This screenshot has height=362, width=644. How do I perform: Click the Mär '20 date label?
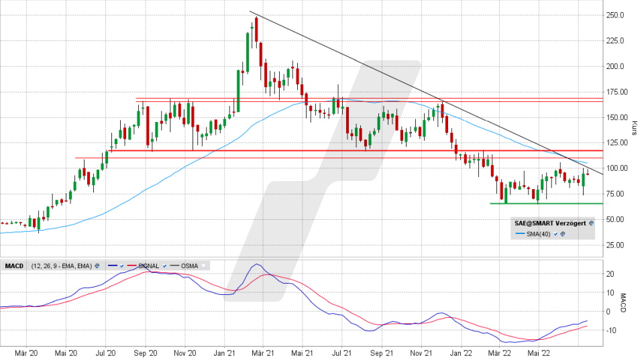click(26, 353)
